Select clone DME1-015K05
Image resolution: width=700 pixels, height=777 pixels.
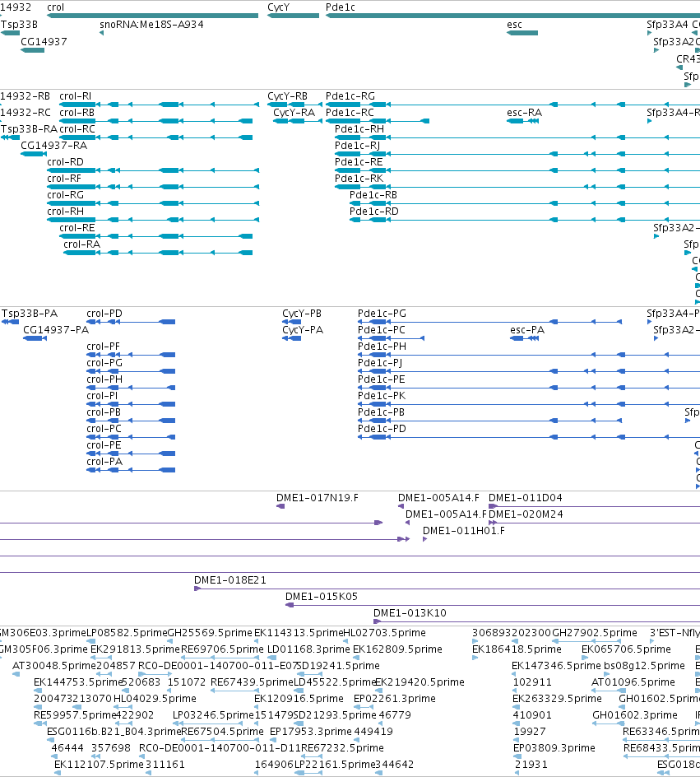click(x=493, y=605)
